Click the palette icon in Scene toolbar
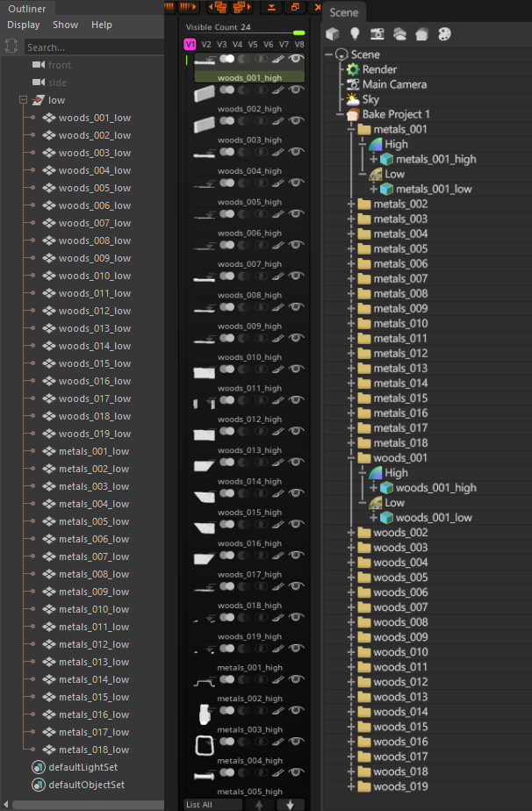 coord(444,34)
